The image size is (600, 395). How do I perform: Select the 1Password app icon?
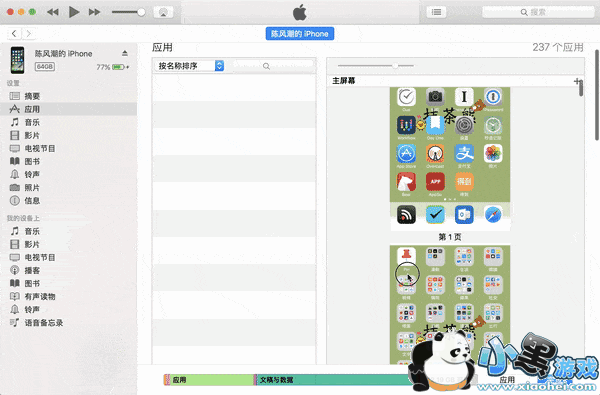[493, 97]
